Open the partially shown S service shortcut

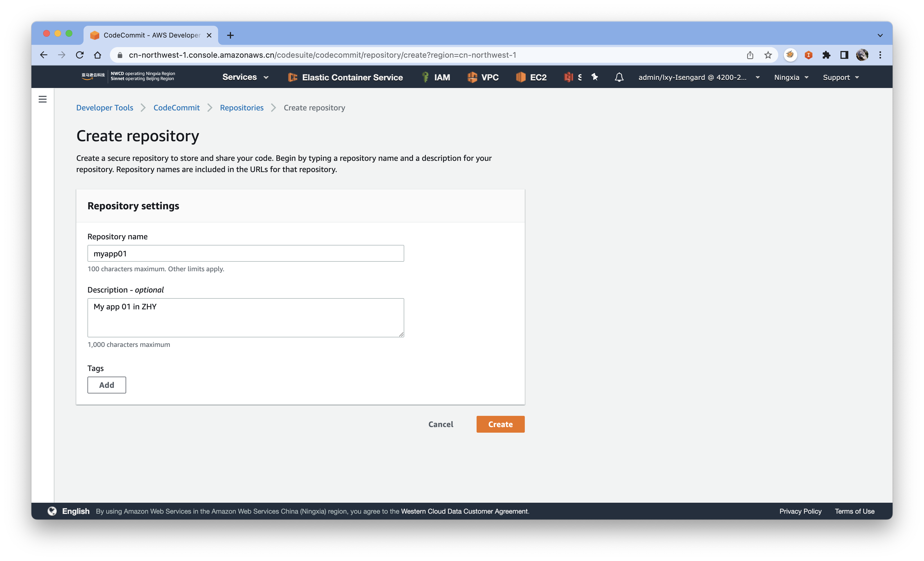click(573, 77)
